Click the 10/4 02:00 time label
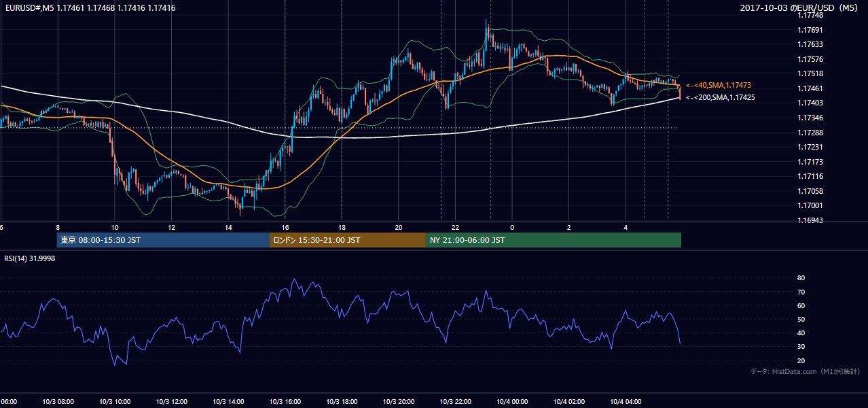Viewport: 868px width, 408px height. click(x=568, y=401)
